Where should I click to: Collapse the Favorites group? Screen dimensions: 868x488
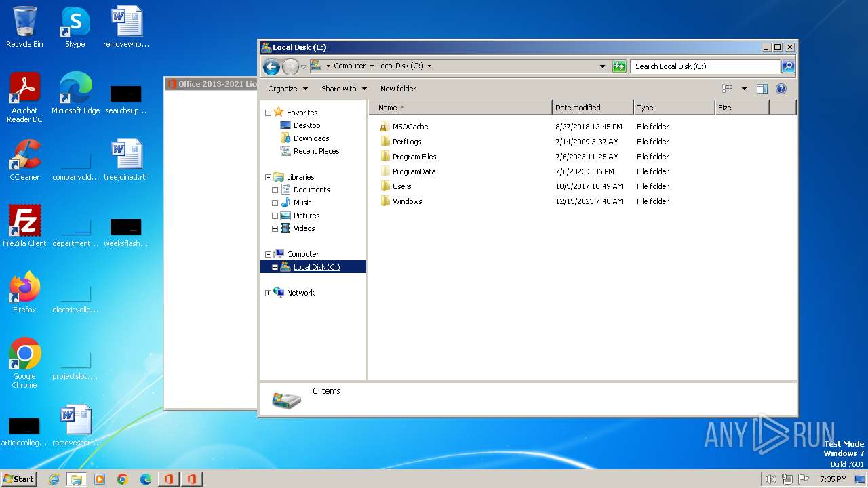click(x=268, y=113)
